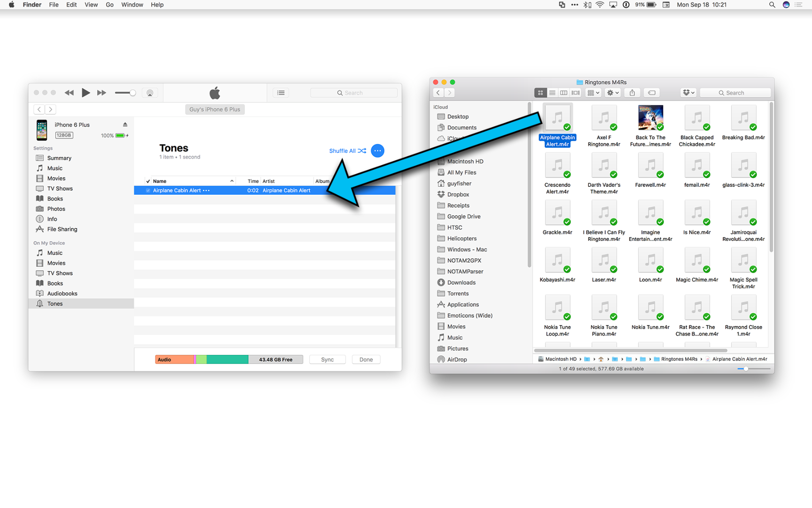Open Siri from the menu bar
The width and height of the screenshot is (812, 508).
(x=786, y=5)
